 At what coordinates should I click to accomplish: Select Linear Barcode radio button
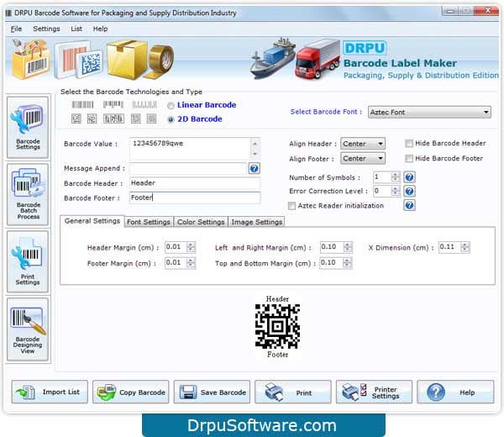point(171,106)
